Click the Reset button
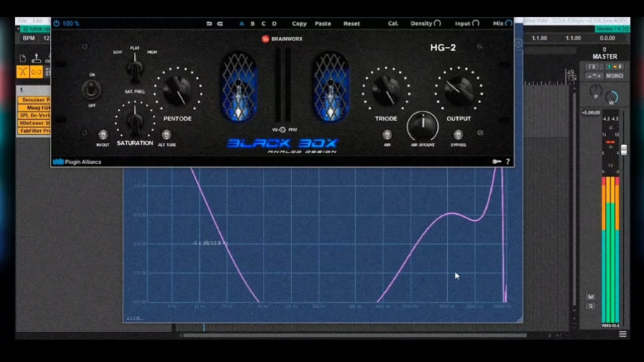Viewport: 644px width, 362px height. pos(352,24)
